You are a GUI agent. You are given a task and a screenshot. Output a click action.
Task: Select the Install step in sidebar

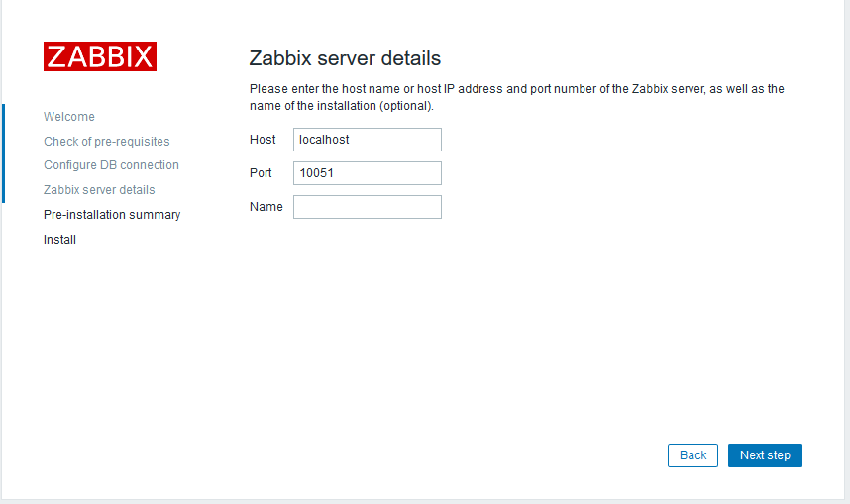pyautogui.click(x=60, y=240)
